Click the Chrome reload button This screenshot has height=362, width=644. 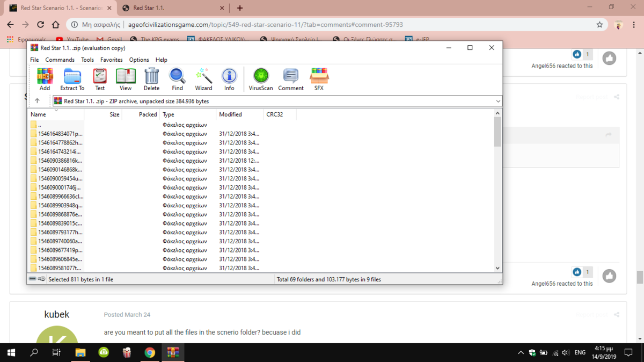(x=40, y=25)
